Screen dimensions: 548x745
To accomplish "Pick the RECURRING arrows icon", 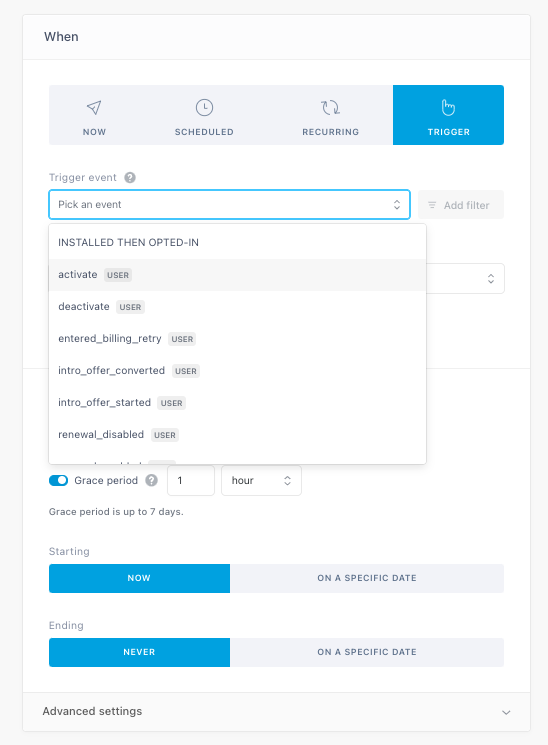I will [x=330, y=107].
